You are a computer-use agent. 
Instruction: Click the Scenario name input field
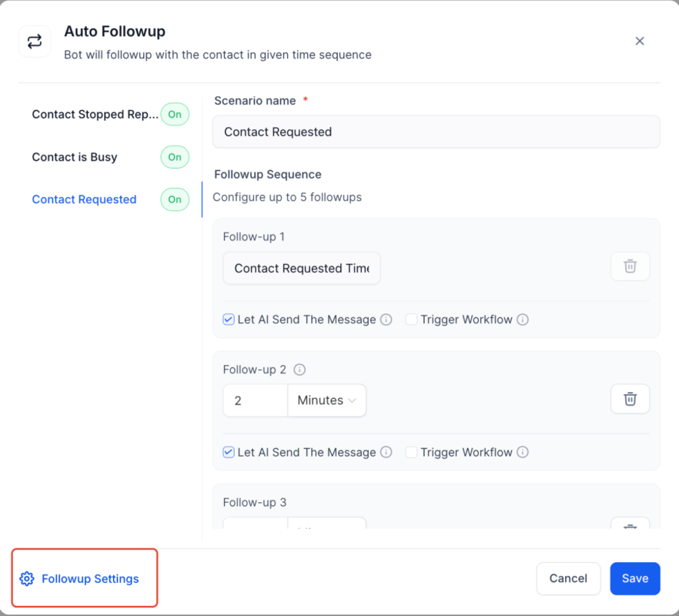pyautogui.click(x=436, y=132)
